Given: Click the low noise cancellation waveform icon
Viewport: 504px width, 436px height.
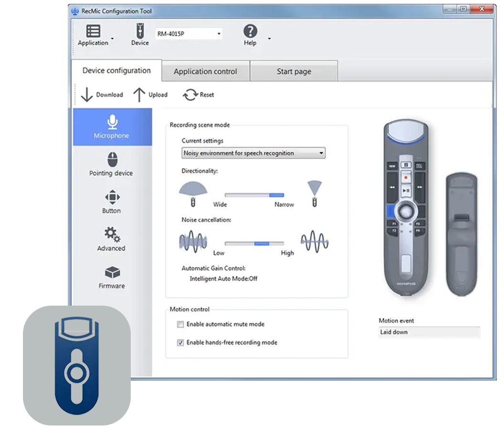Looking at the screenshot, I should [x=193, y=242].
